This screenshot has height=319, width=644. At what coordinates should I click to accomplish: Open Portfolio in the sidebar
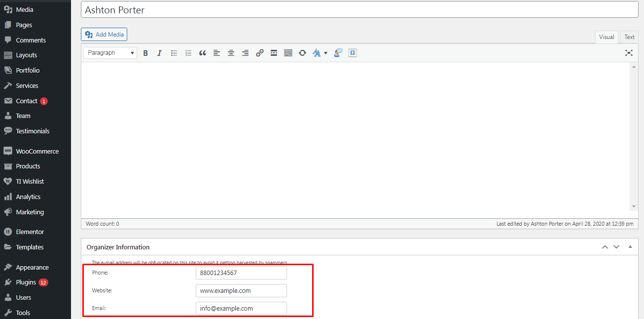coord(36,70)
